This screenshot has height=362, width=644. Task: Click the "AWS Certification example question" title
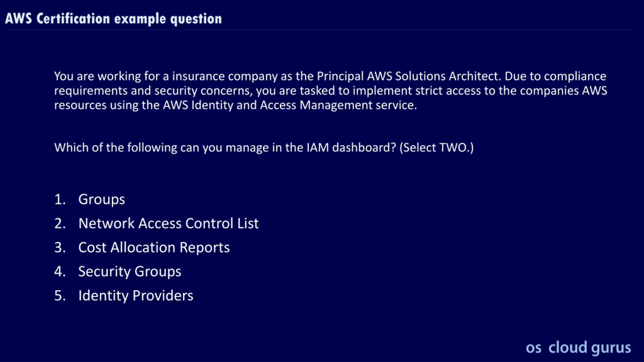coord(113,19)
